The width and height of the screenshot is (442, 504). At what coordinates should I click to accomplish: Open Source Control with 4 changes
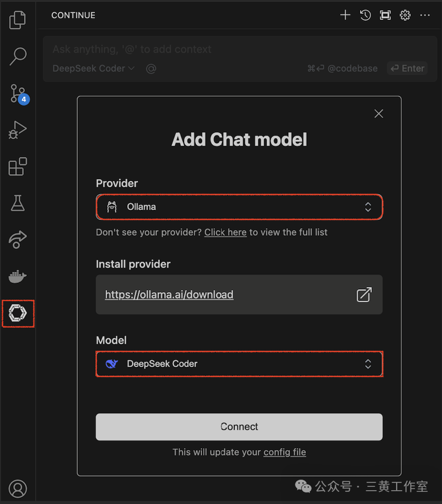click(x=19, y=94)
